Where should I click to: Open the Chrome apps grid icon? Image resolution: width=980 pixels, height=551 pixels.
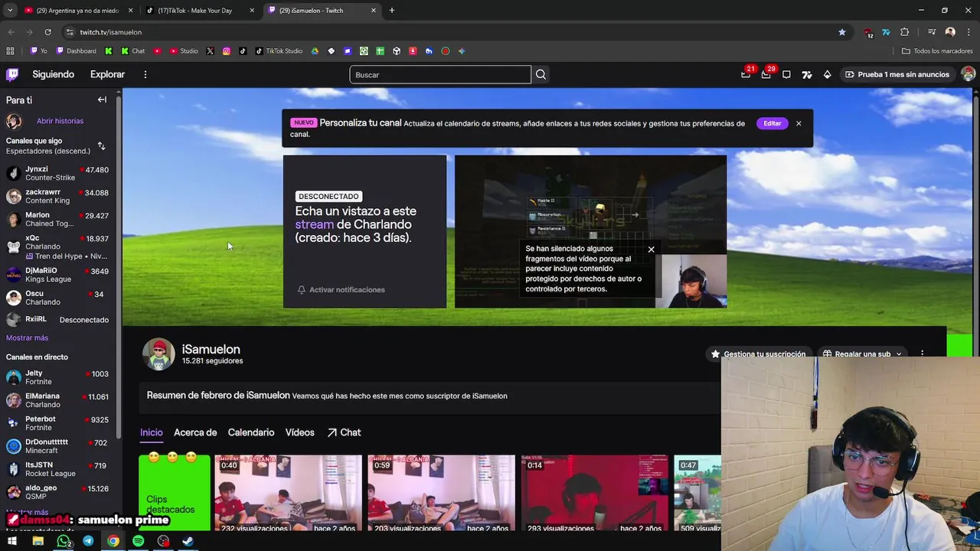coord(10,51)
